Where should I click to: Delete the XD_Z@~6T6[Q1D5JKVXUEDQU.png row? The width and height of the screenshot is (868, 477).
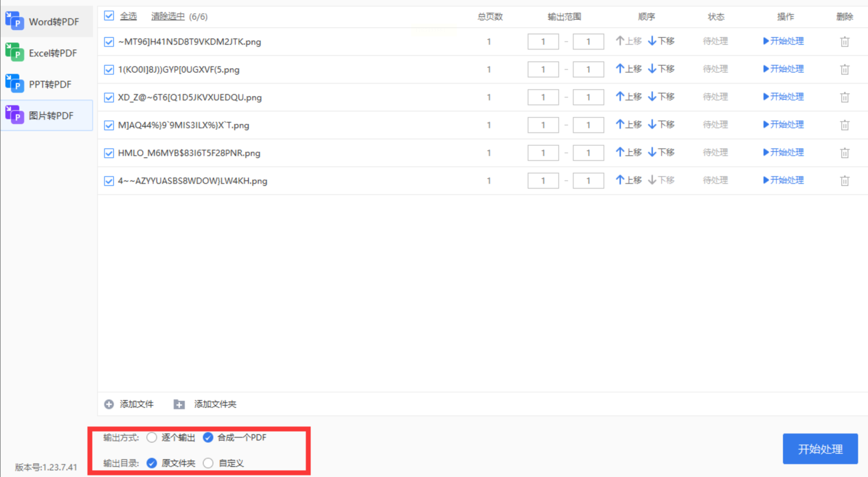(844, 97)
